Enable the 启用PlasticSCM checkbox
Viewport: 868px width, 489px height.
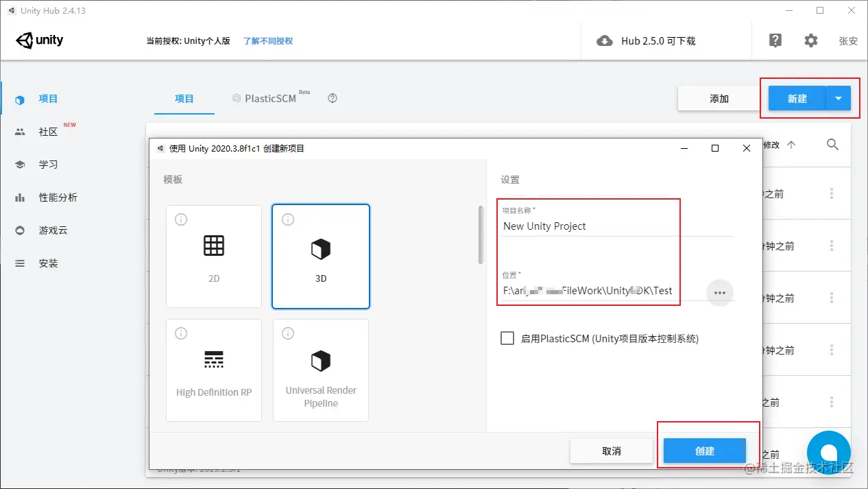click(507, 338)
